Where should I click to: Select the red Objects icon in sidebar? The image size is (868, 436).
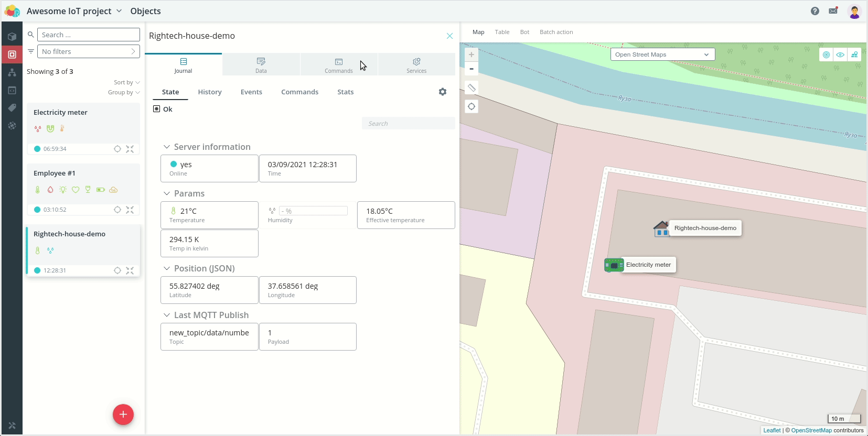12,54
